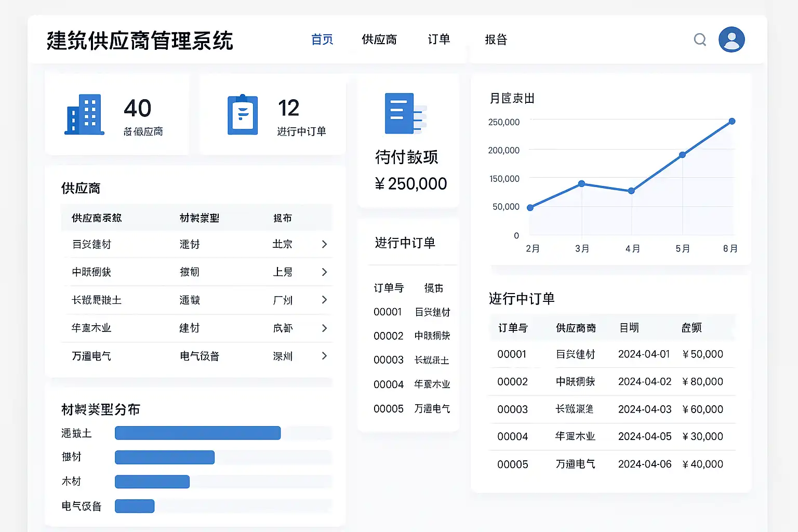Click the 5月 data point on line chart
The image size is (798, 532).
click(x=682, y=155)
